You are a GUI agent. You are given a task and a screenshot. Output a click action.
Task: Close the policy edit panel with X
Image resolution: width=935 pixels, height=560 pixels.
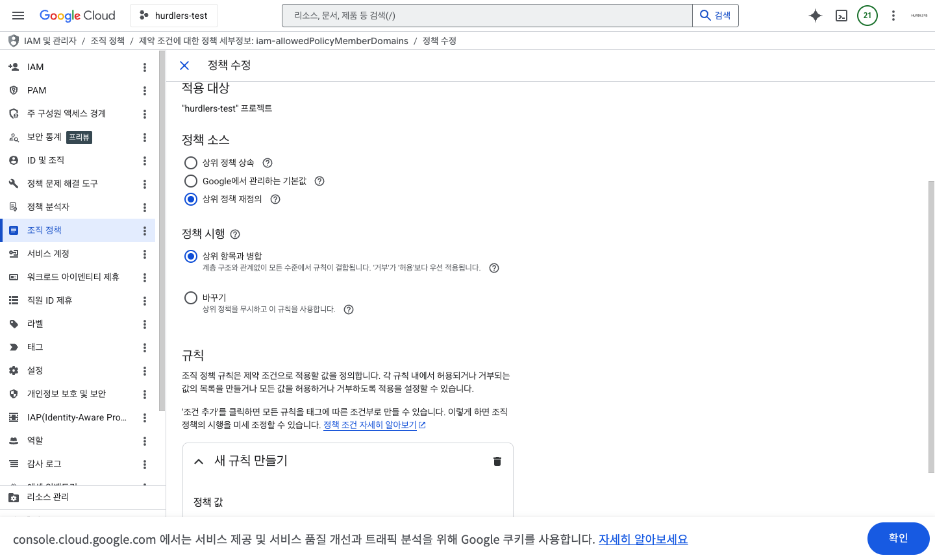point(184,66)
